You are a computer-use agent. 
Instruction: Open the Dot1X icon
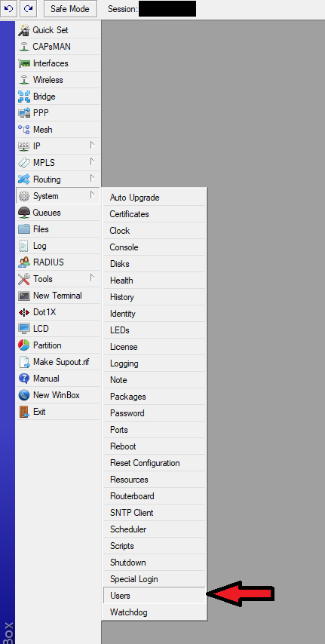coord(24,312)
